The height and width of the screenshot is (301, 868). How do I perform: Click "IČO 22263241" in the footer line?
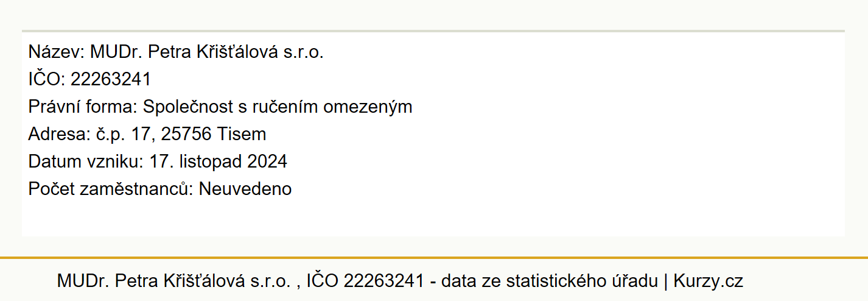pos(365,281)
